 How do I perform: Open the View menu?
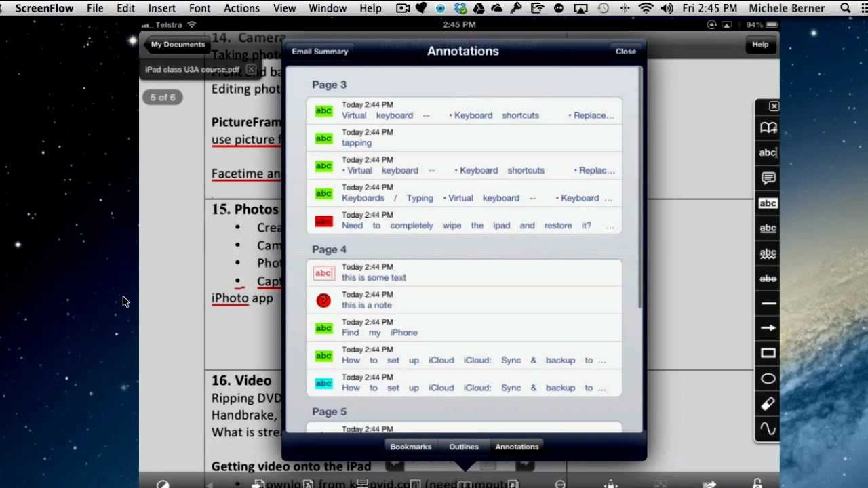click(284, 8)
